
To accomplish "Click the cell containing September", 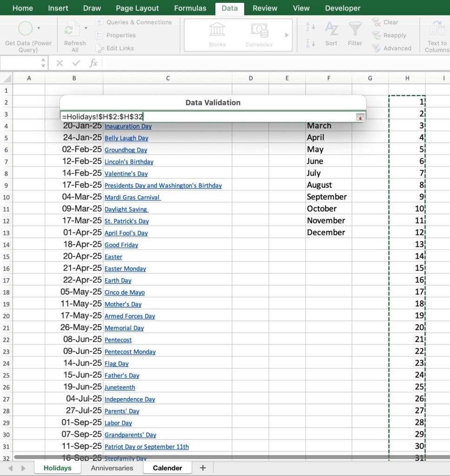I will (329, 197).
